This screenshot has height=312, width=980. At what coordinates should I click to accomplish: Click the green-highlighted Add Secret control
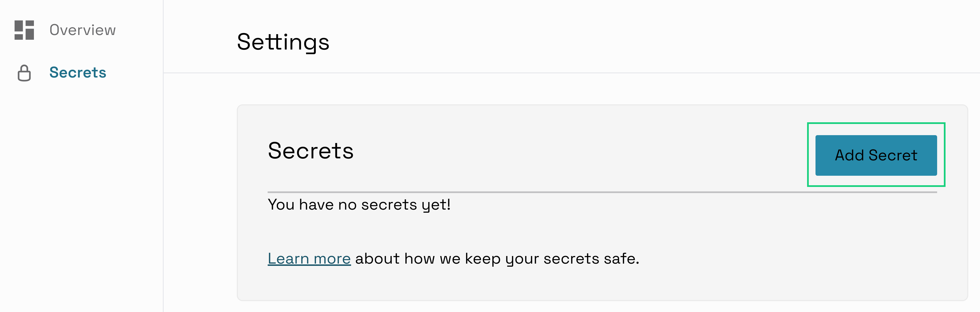click(876, 155)
